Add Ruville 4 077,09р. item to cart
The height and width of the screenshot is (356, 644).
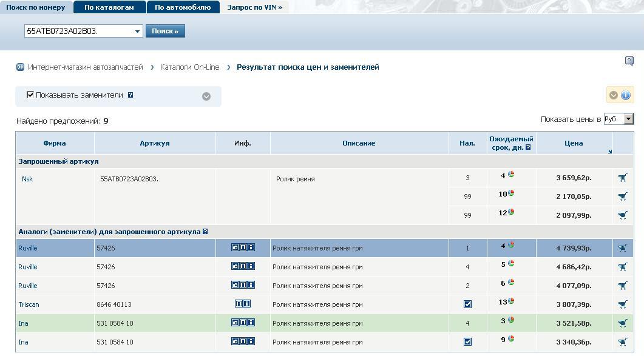(623, 286)
